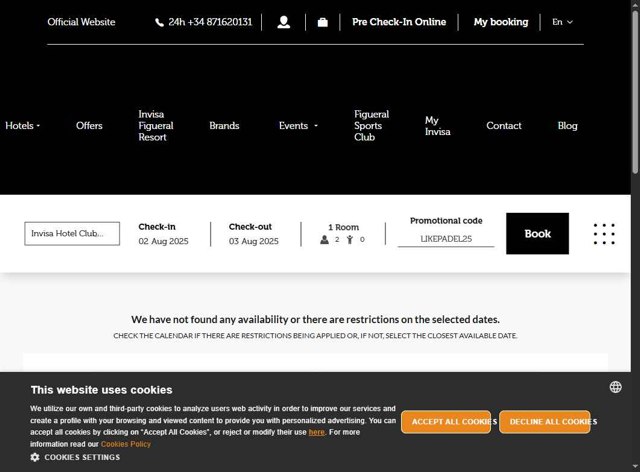Open the user account icon
This screenshot has width=640, height=472.
coord(284,22)
